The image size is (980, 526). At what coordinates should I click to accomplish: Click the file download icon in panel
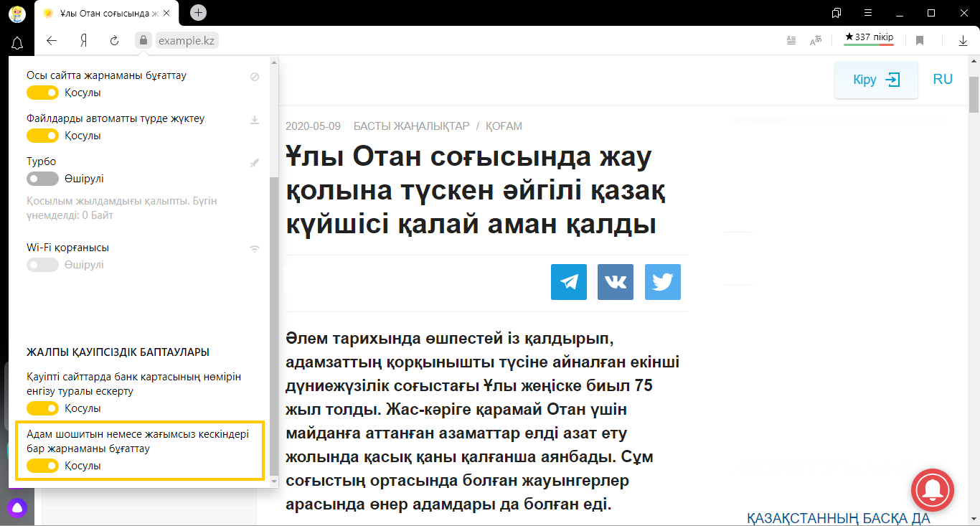pyautogui.click(x=255, y=120)
